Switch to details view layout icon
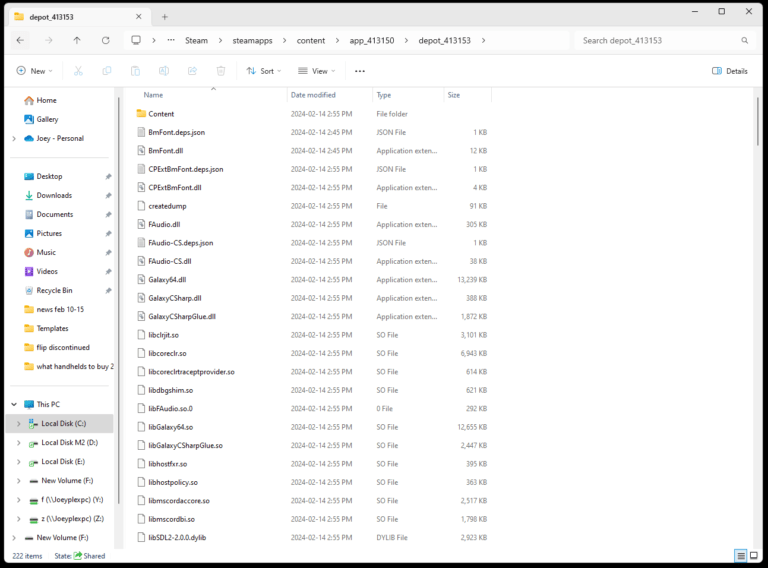This screenshot has height=568, width=768. [740, 556]
